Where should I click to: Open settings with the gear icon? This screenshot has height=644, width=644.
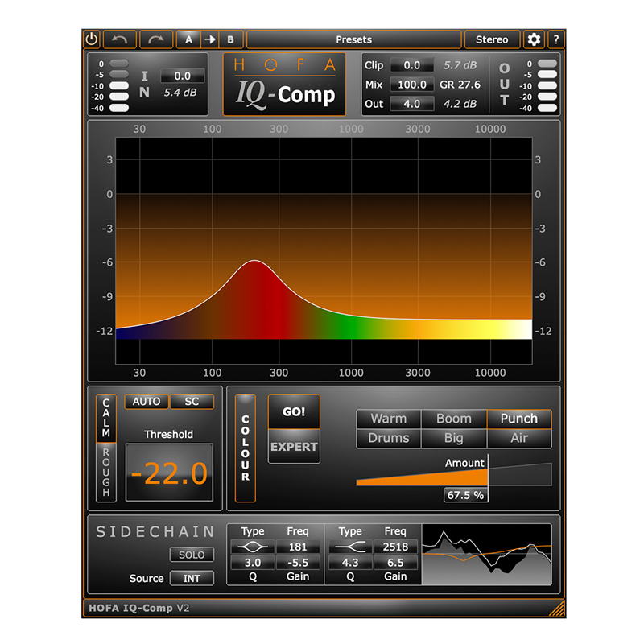pos(534,39)
